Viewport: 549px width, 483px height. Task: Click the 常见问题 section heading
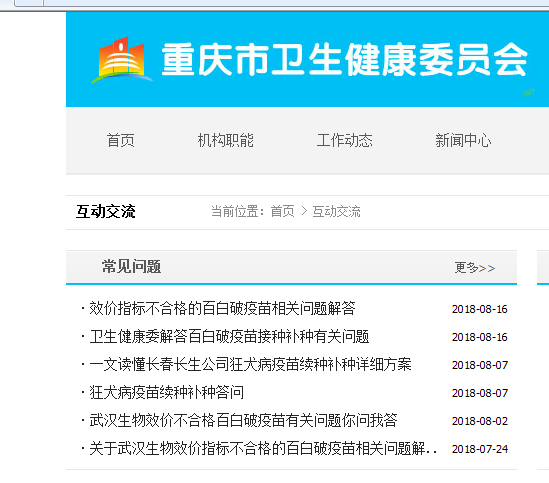click(132, 267)
